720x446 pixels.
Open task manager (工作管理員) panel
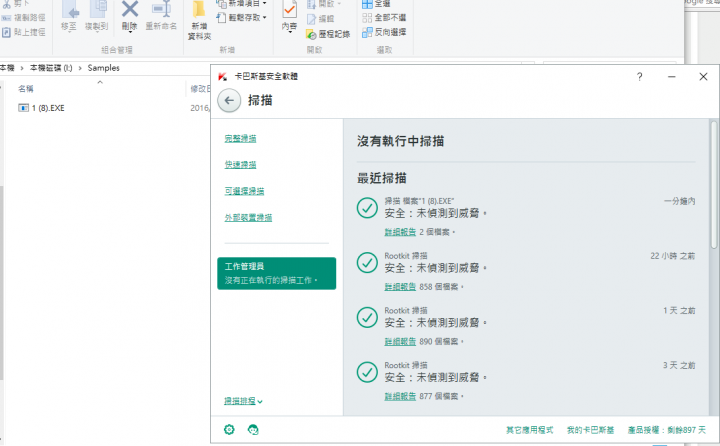[276, 273]
